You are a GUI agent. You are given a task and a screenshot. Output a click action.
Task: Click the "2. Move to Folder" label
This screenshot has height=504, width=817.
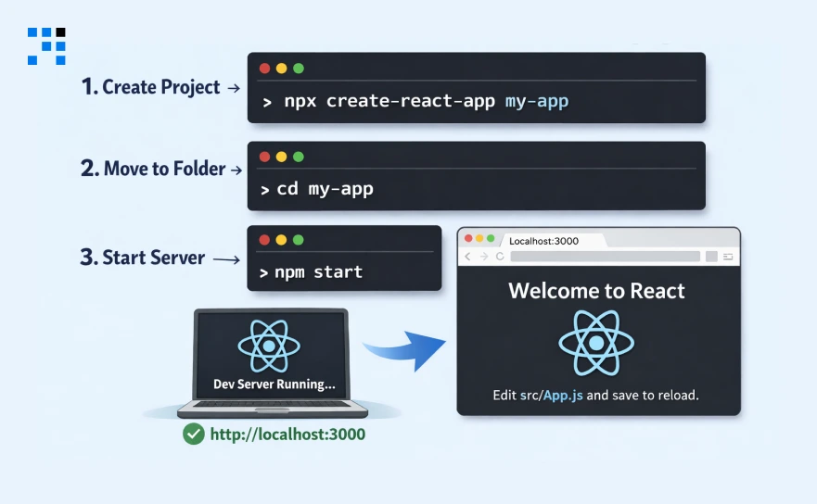153,169
